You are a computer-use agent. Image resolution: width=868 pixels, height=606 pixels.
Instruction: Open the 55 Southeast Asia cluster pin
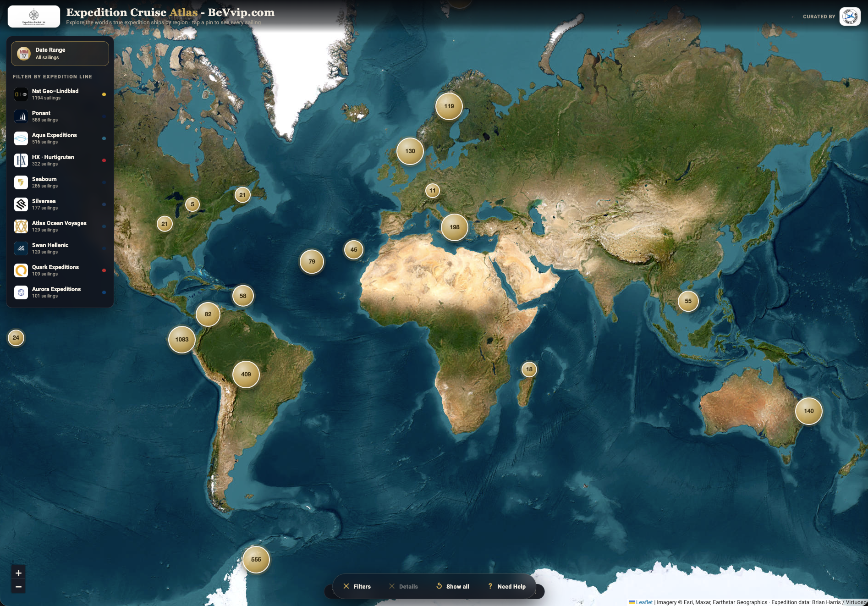688,301
